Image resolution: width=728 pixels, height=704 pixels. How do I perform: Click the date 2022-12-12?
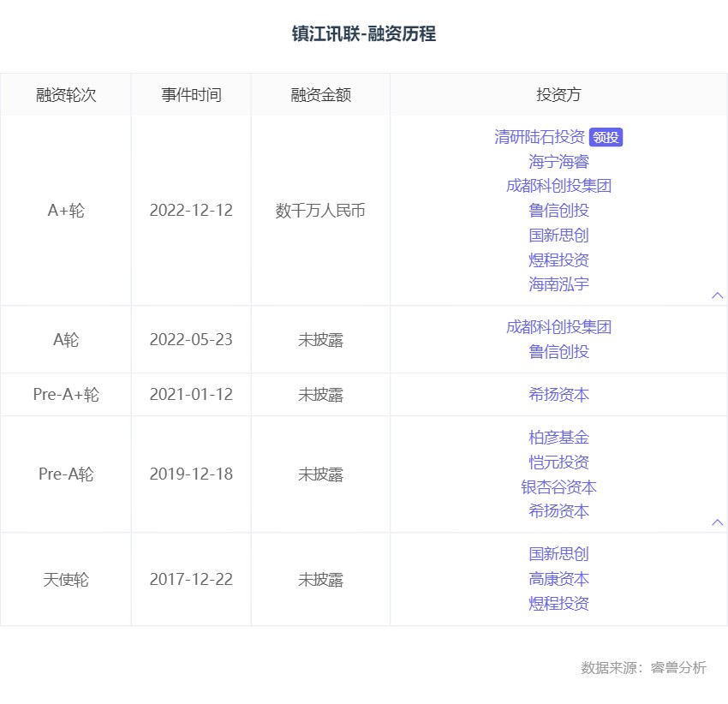(191, 211)
